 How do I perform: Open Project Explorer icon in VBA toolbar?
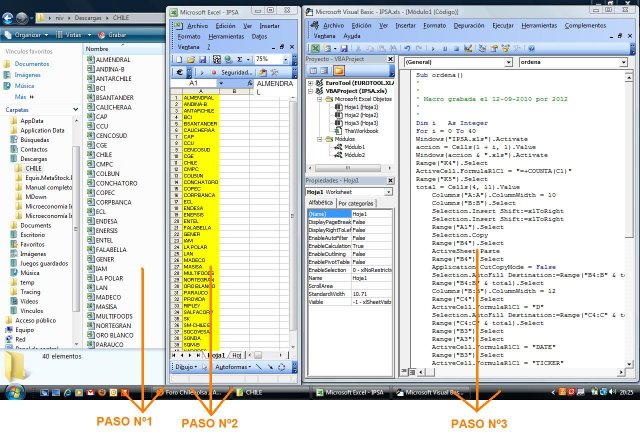pyautogui.click(x=482, y=49)
